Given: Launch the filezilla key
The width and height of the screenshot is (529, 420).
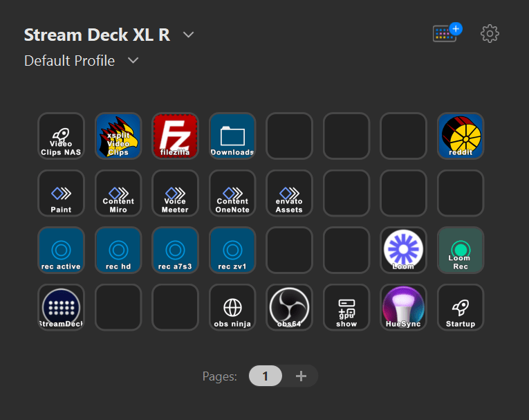Looking at the screenshot, I should point(175,136).
